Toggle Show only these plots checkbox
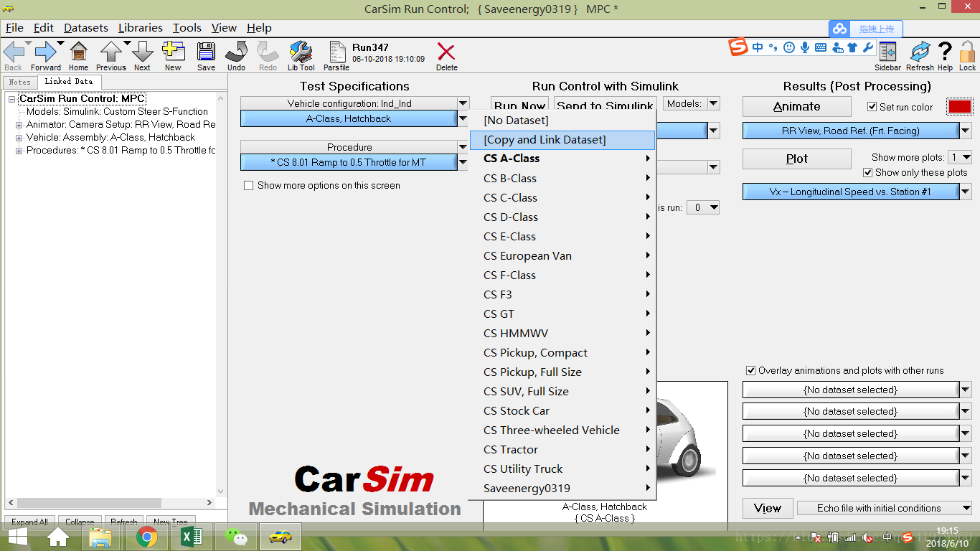This screenshot has height=551, width=980. click(868, 173)
